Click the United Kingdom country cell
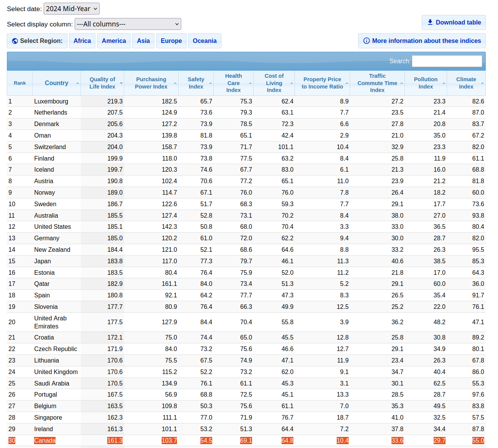Viewport: 498px width, 448px height. (x=56, y=372)
